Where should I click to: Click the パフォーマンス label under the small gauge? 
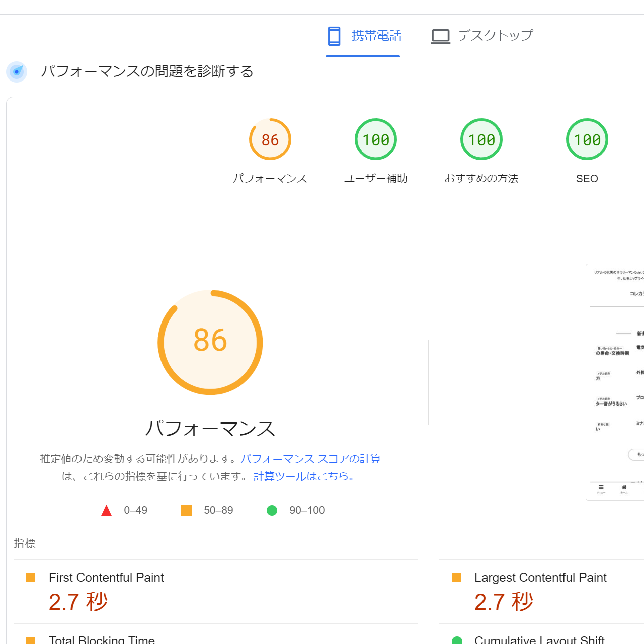pyautogui.click(x=270, y=178)
